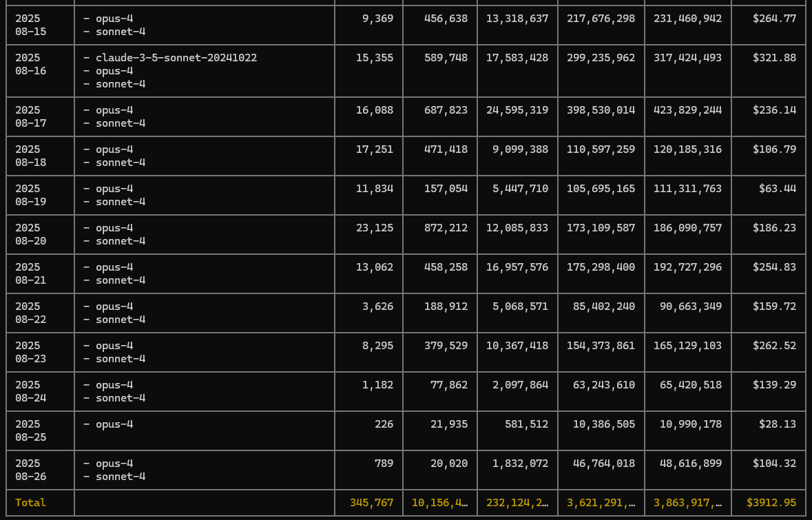
Task: Select the opus-4 entry for 08-25
Action: point(114,424)
